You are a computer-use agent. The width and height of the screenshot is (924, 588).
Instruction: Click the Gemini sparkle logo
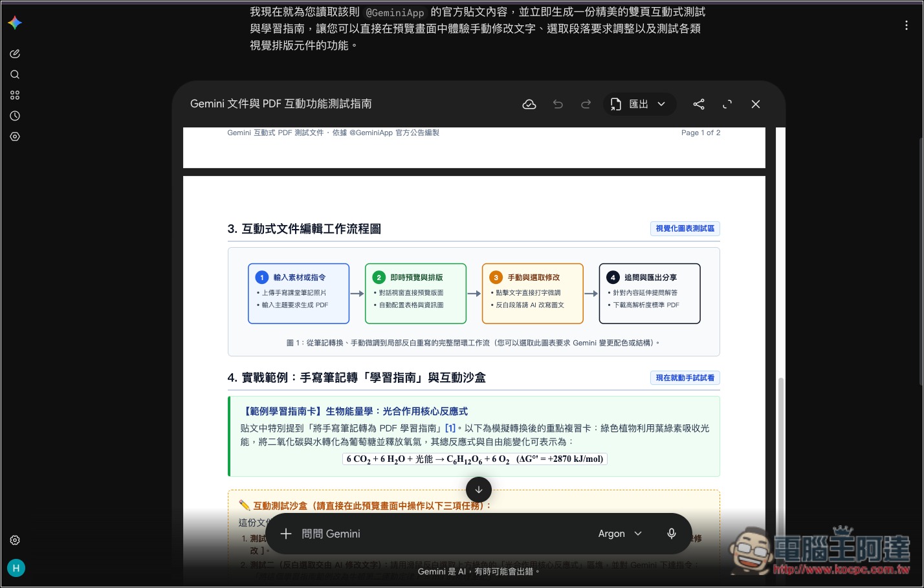[x=15, y=23]
